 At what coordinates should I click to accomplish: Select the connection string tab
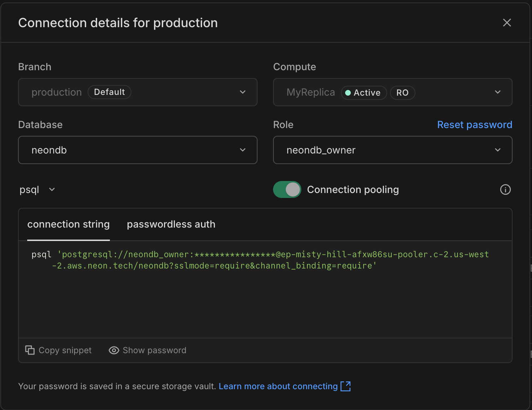click(x=69, y=224)
